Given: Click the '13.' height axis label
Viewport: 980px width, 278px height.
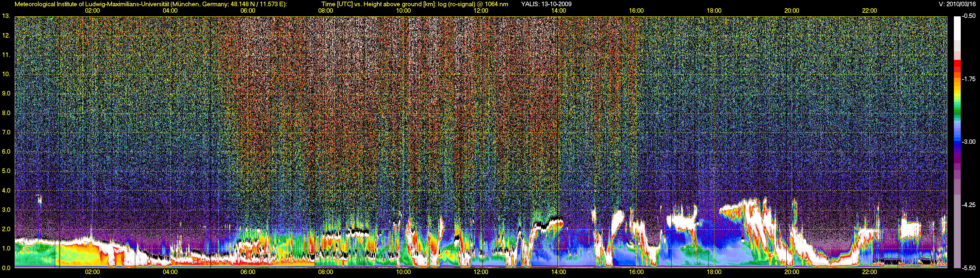Looking at the screenshot, I should pos(6,16).
